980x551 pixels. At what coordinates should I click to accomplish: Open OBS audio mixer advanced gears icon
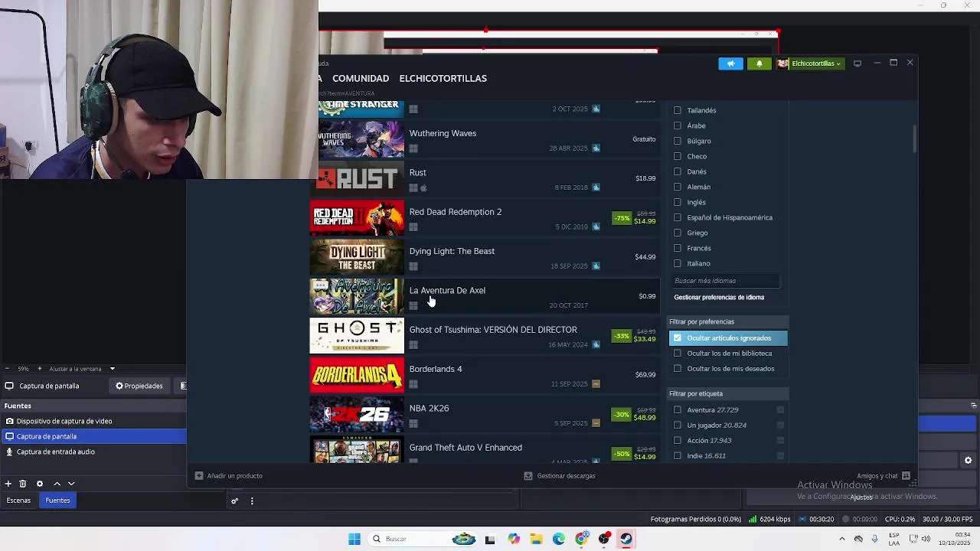click(235, 501)
